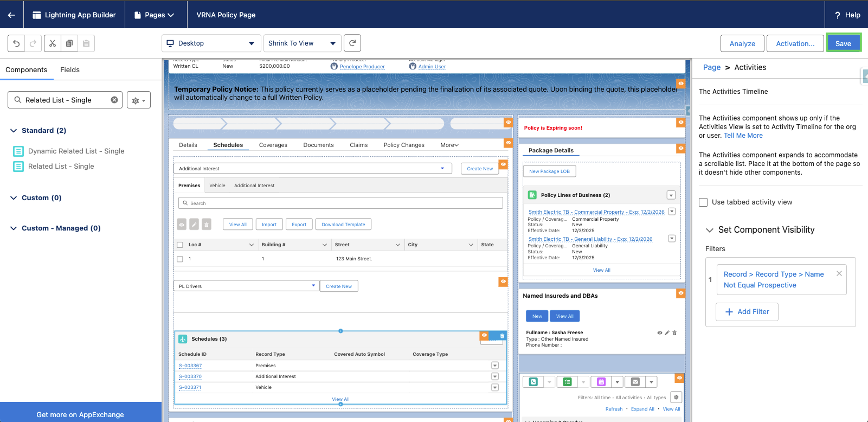Viewport: 868px width, 422px height.
Task: Click the visibility eye badge on the Schedules related list
Action: 484,335
